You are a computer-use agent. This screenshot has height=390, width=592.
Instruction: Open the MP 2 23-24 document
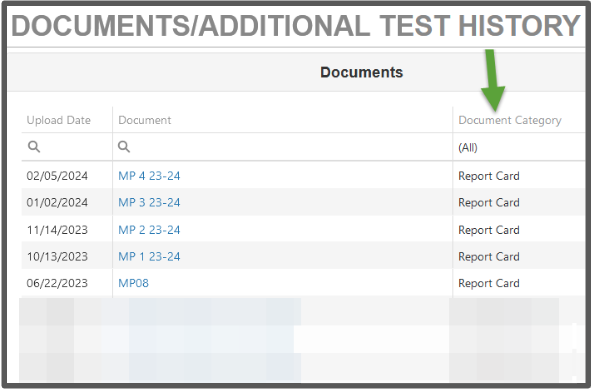click(x=149, y=230)
